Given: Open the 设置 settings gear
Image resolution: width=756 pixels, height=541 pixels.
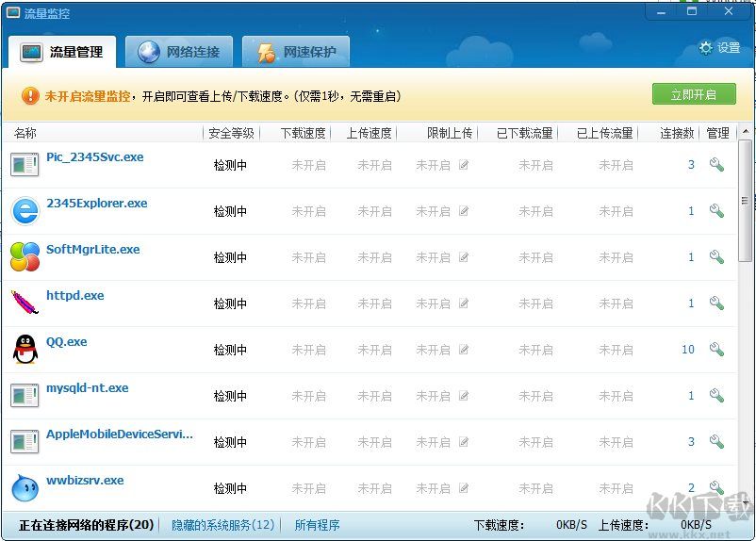Looking at the screenshot, I should tap(719, 48).
